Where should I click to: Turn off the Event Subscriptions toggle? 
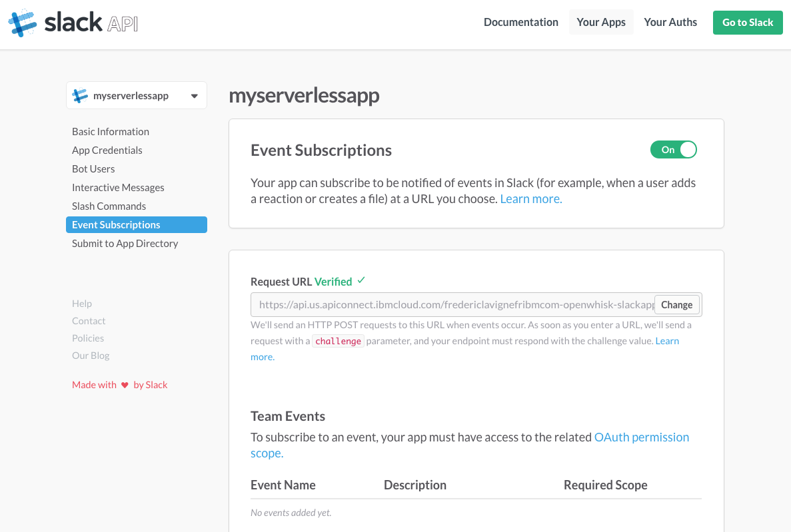[x=674, y=150]
